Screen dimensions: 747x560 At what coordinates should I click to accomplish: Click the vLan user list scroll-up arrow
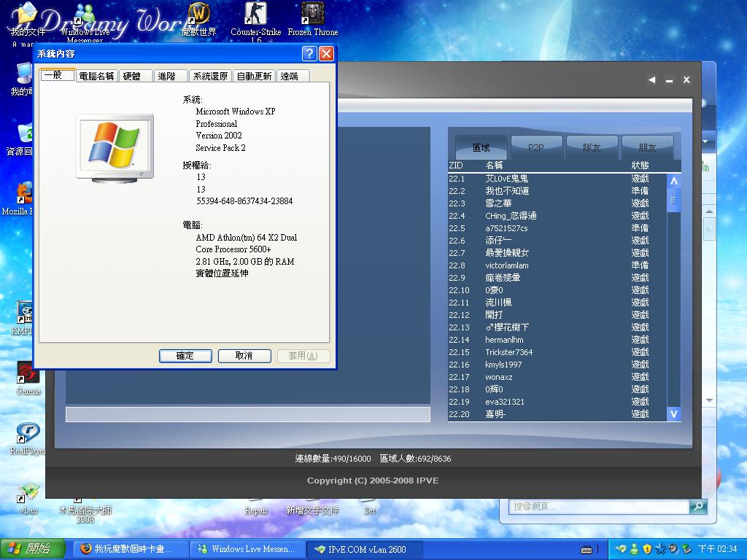(x=673, y=181)
